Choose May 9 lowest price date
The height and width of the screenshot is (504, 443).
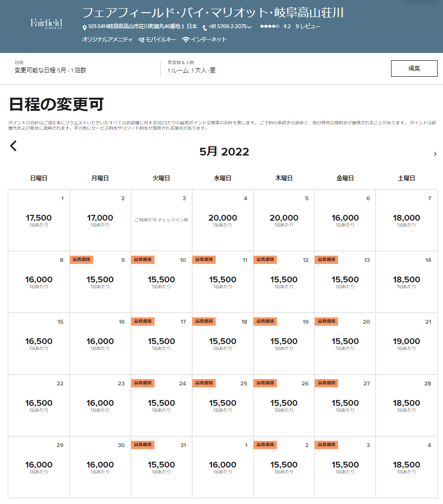(100, 282)
